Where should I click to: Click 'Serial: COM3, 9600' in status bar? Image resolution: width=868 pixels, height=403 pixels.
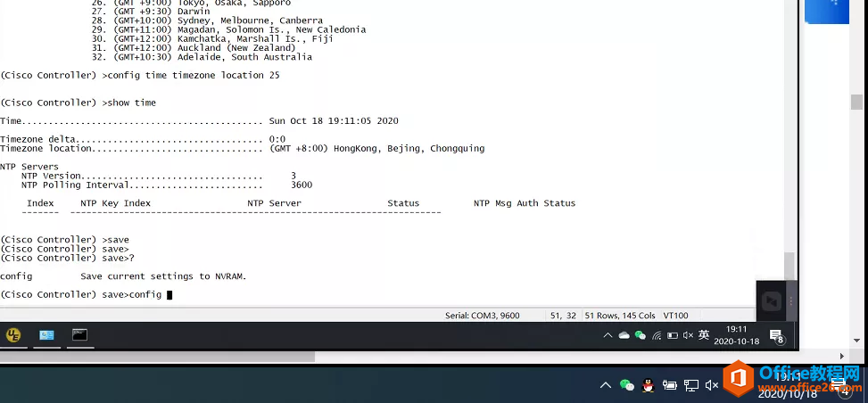[x=482, y=316]
